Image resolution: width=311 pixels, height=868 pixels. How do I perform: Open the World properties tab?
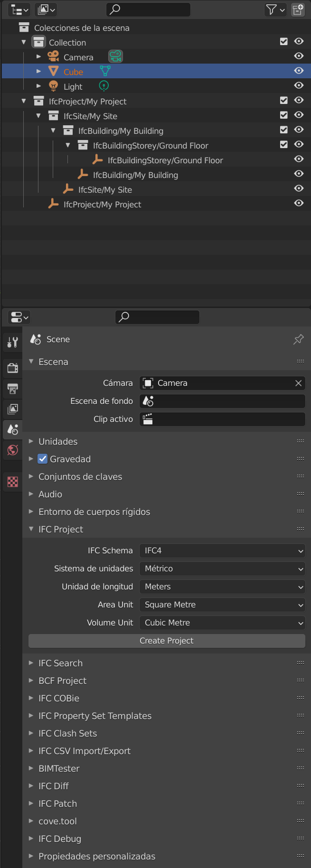coord(12,450)
